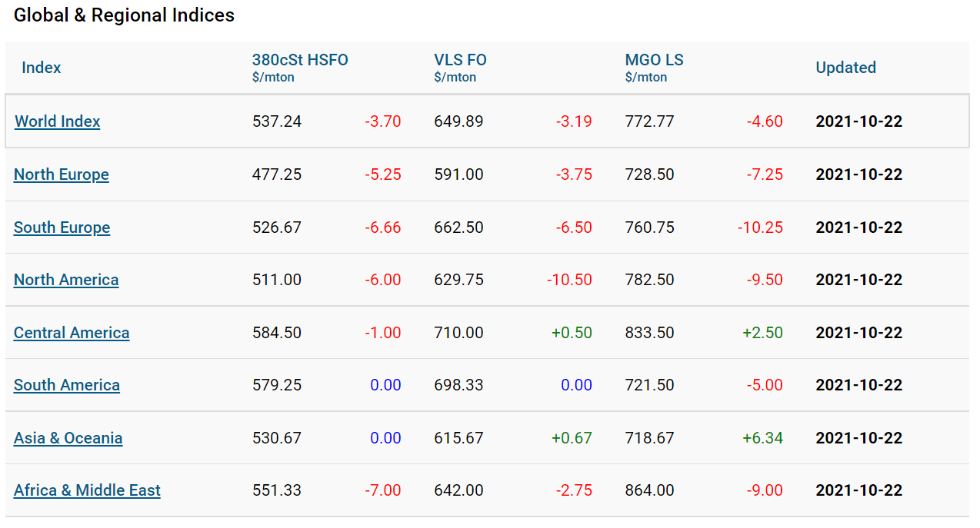Select South Europe MGO change -10.25

(x=760, y=227)
